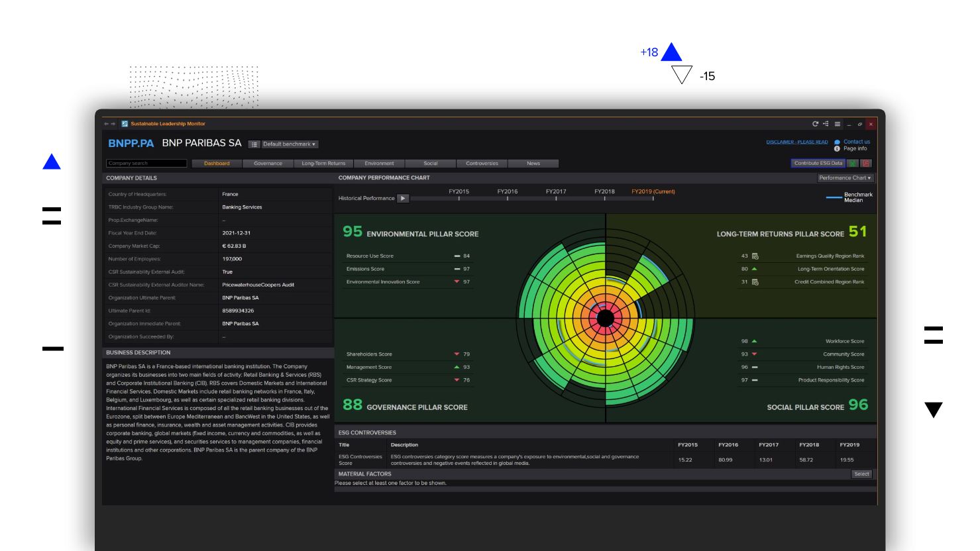Open the hamburger menu icon
Screen dimensions: 980x551
838,124
